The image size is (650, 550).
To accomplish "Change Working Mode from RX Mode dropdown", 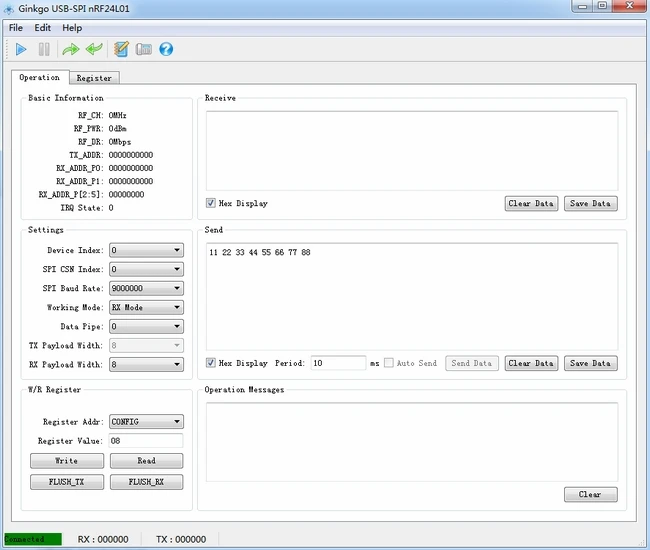I will click(146, 308).
